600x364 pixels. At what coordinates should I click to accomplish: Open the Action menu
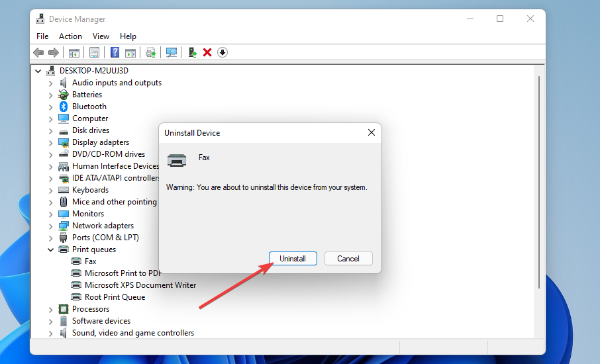pyautogui.click(x=70, y=36)
